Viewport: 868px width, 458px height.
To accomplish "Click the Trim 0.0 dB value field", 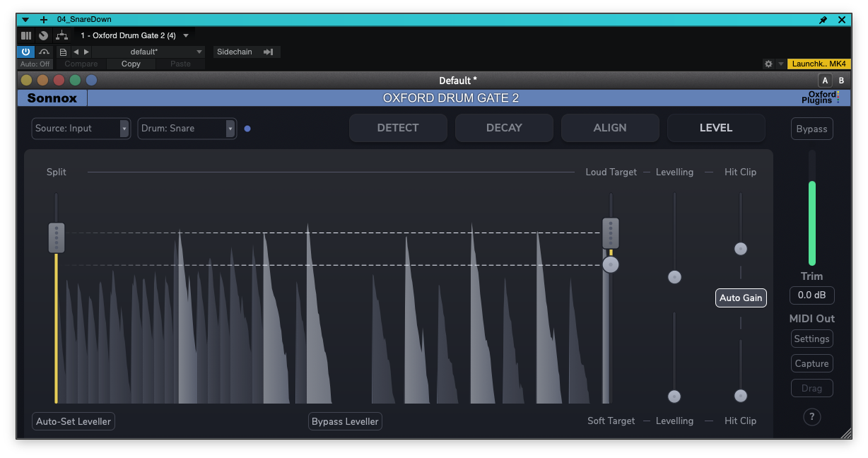I will coord(811,295).
